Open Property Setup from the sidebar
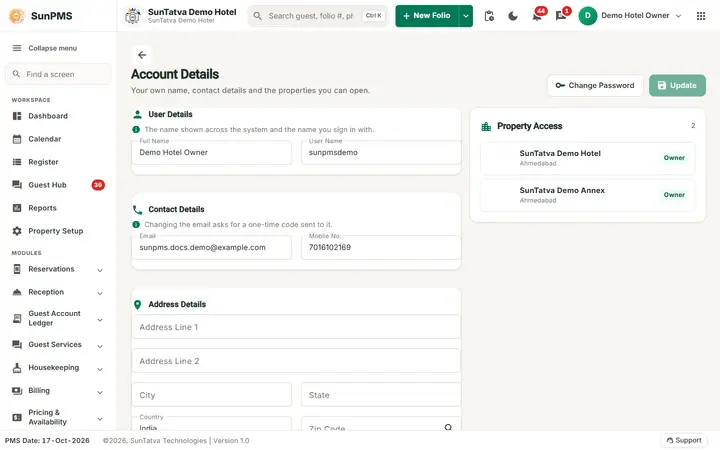 coord(58,231)
